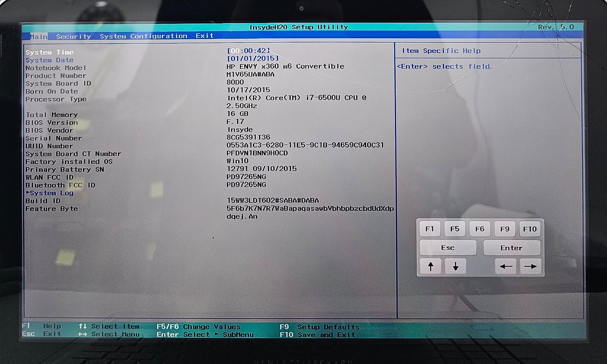This screenshot has width=607, height=364.
Task: Click the 12791 09/10/2015 battery value
Action: [x=262, y=169]
